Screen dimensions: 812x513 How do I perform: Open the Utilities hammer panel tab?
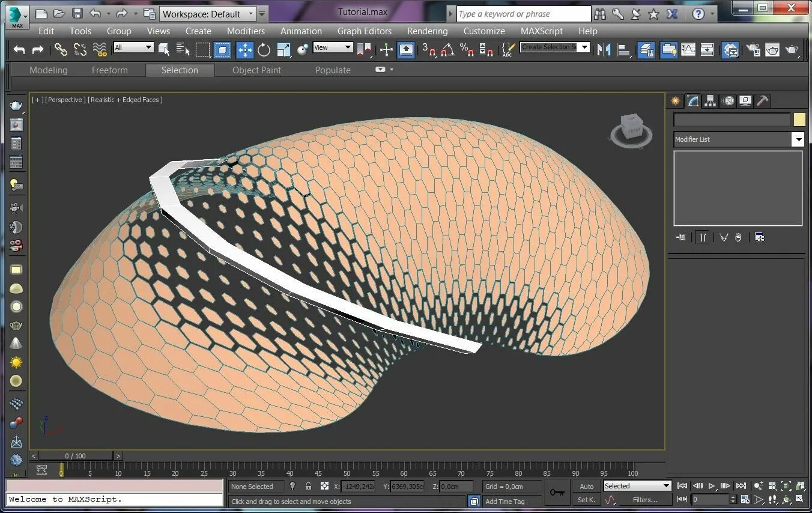[762, 101]
